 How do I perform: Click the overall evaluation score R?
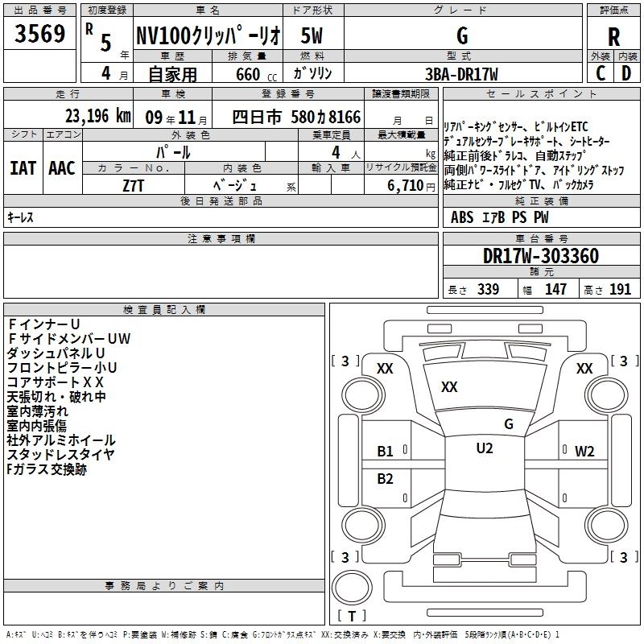tap(613, 37)
